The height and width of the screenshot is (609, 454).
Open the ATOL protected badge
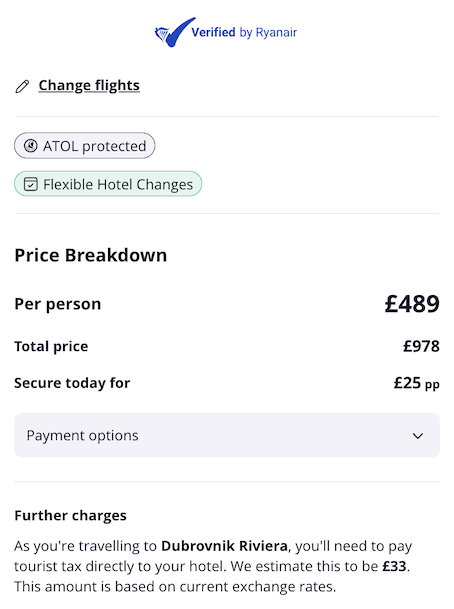pyautogui.click(x=85, y=146)
